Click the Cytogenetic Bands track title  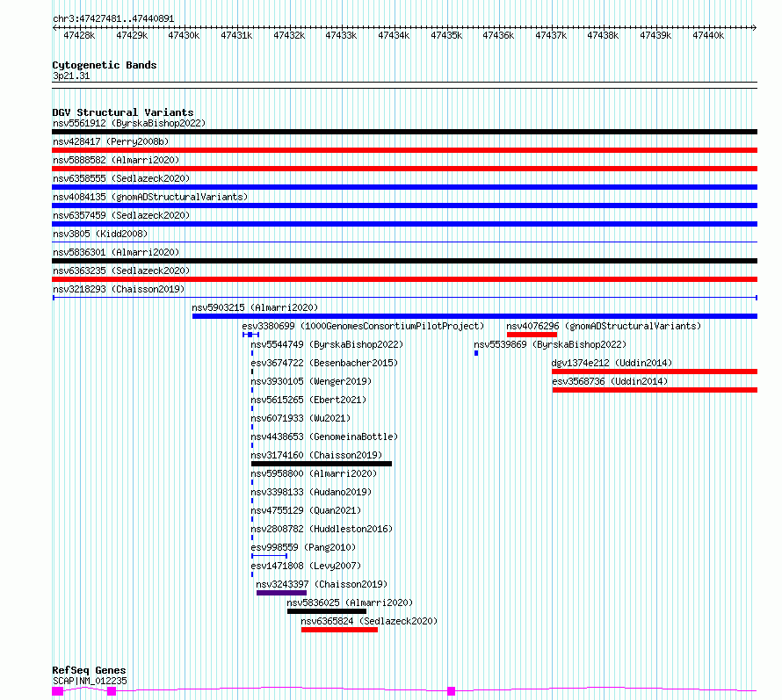click(x=105, y=65)
